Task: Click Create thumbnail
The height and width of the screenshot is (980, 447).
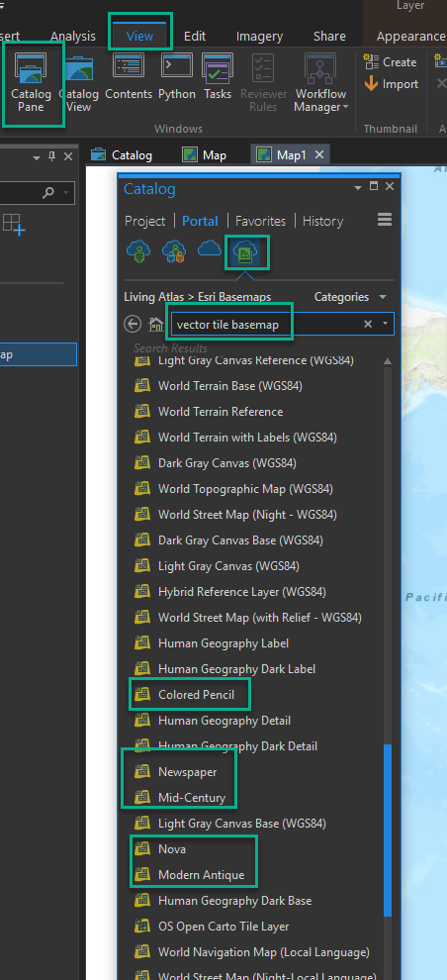Action: 391,62
